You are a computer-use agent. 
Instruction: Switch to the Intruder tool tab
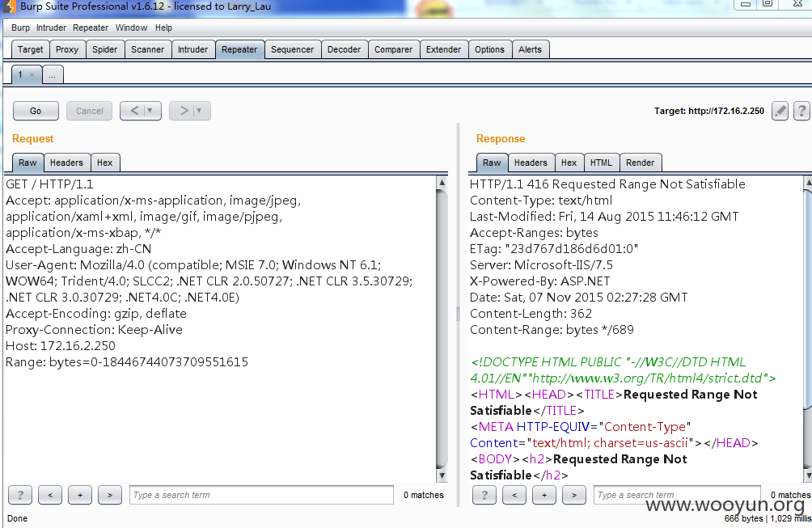[192, 49]
